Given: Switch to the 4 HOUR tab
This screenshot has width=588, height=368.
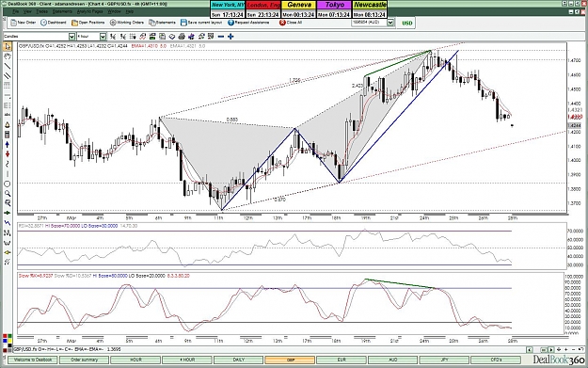Looking at the screenshot, I should pos(187,360).
